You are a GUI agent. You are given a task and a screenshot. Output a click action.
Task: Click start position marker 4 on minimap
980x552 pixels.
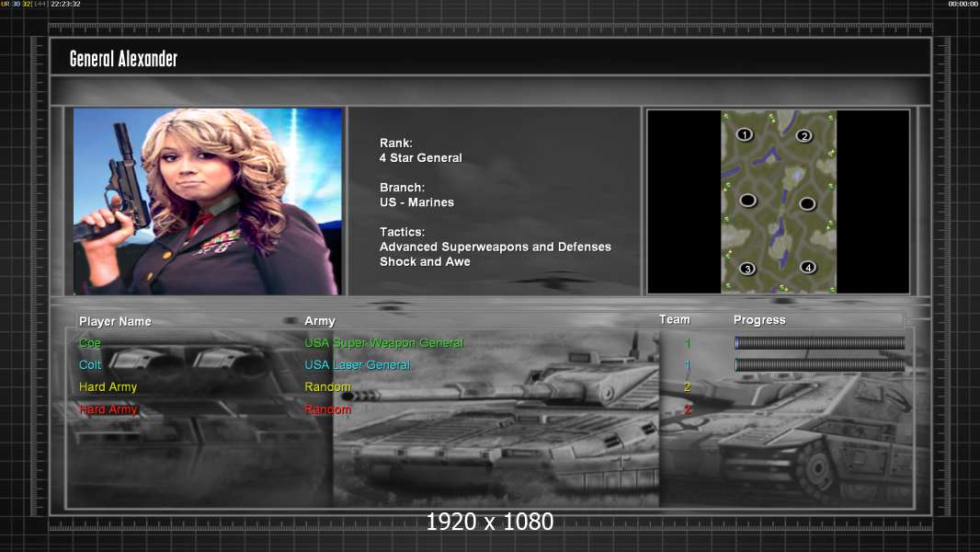807,268
